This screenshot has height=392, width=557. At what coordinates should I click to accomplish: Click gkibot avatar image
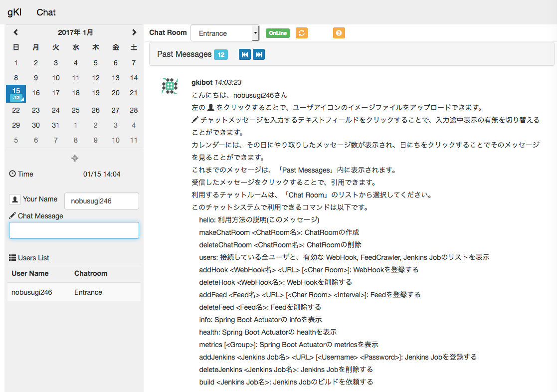click(170, 86)
